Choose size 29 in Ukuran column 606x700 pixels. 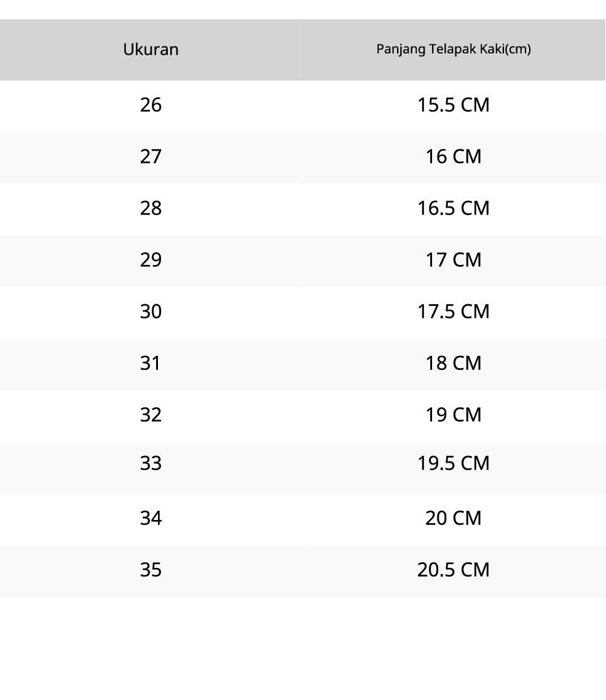(x=151, y=260)
